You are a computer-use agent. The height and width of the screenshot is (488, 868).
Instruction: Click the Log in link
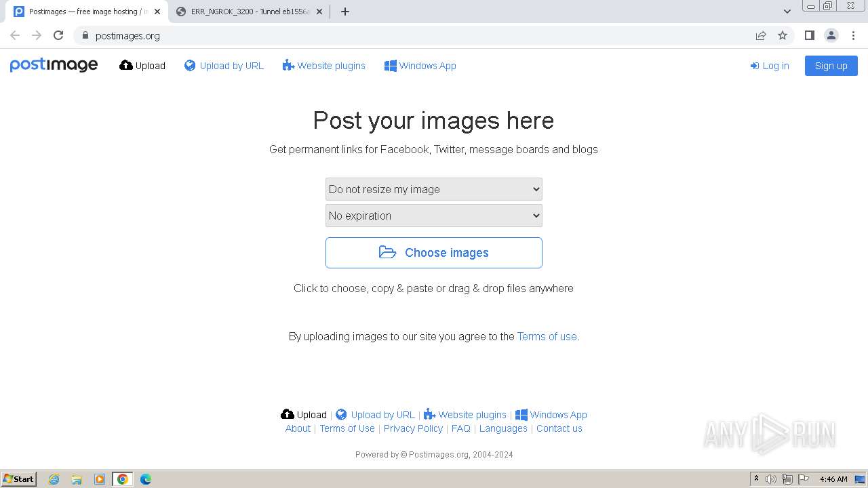coord(770,66)
